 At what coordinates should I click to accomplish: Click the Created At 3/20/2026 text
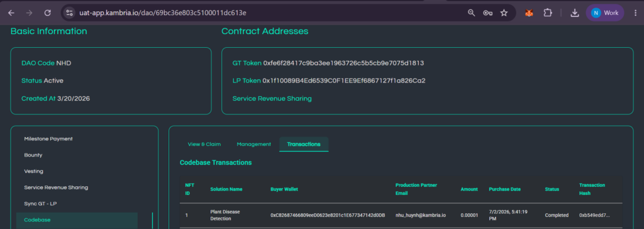55,99
